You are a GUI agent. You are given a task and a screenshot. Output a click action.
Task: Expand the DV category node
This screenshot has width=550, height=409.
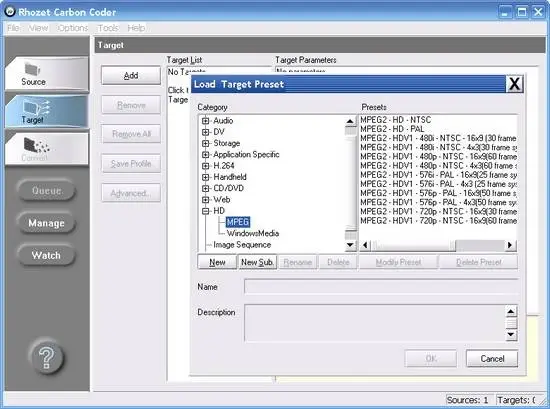206,132
